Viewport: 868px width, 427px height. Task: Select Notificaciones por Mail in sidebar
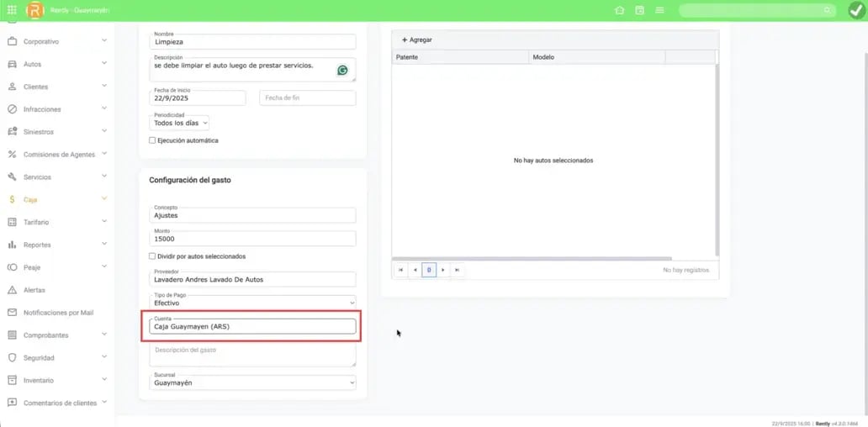[x=57, y=313]
